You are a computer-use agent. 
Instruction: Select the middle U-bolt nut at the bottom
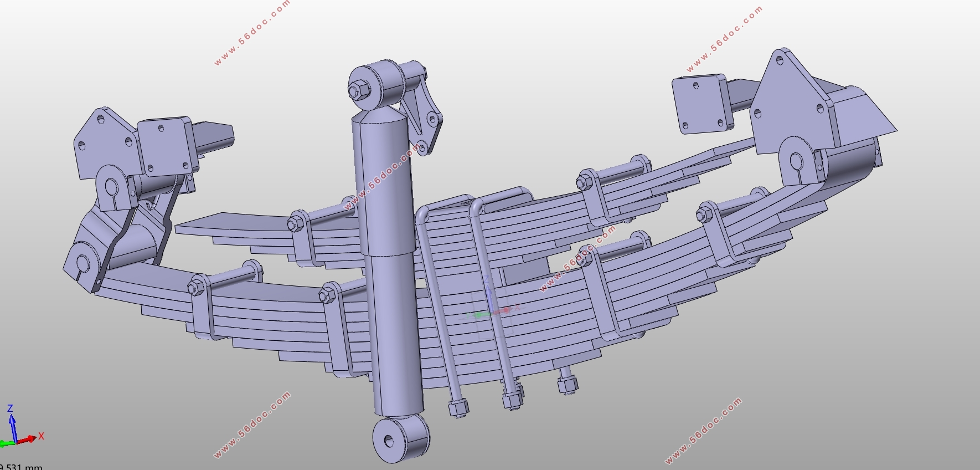pyautogui.click(x=513, y=397)
